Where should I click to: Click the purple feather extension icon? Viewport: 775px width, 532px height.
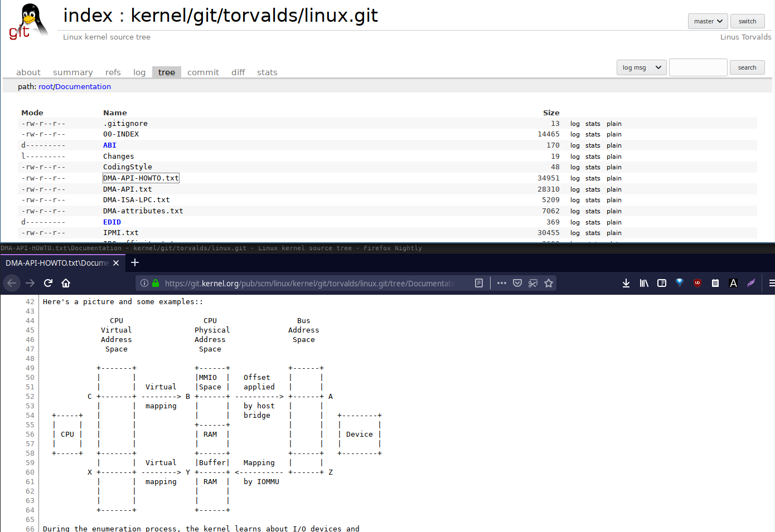[x=751, y=283]
